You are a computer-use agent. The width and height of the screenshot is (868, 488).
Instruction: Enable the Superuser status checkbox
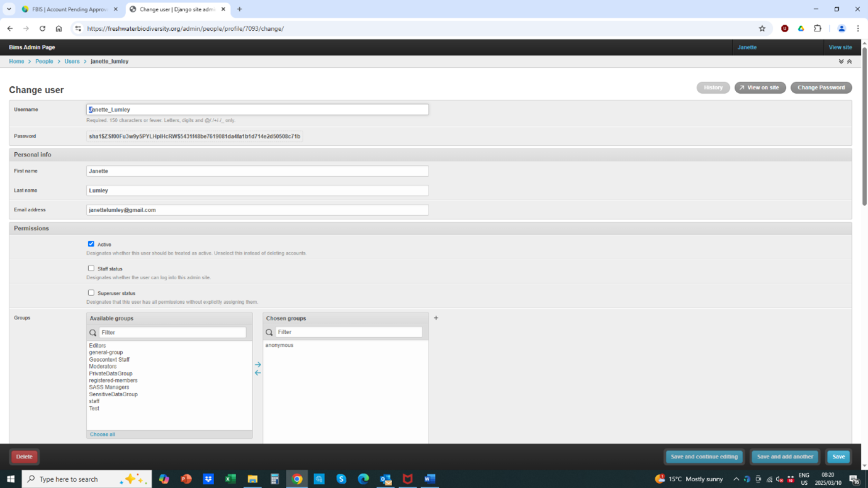tap(91, 293)
